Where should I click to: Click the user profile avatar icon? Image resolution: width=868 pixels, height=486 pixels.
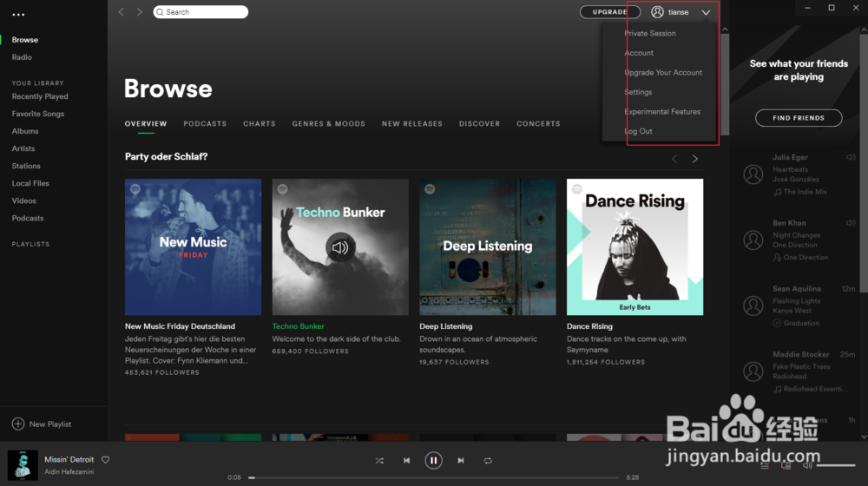(657, 11)
